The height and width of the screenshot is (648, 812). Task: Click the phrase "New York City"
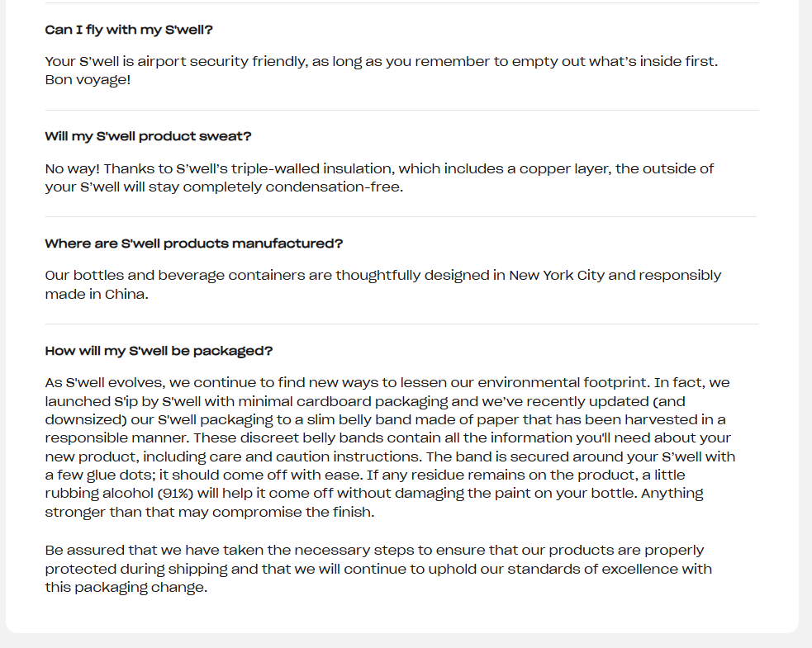point(557,276)
